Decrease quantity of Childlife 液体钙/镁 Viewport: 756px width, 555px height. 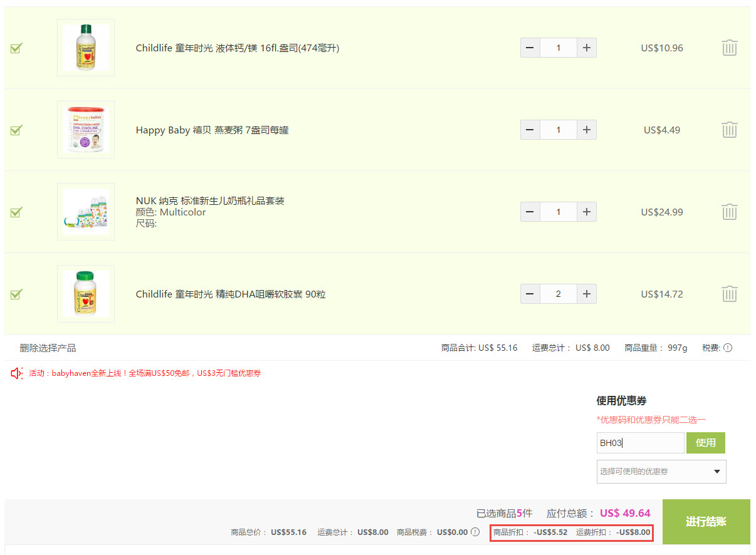pos(530,48)
